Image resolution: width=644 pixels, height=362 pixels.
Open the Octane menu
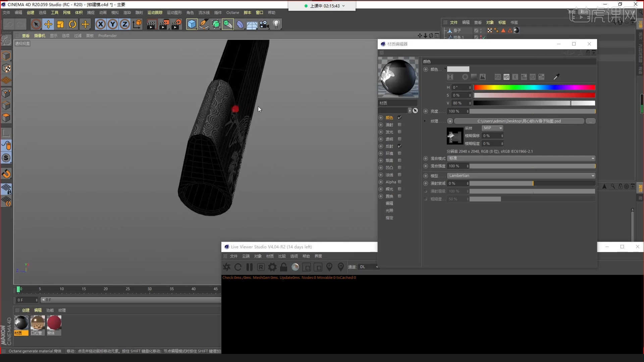(x=233, y=12)
